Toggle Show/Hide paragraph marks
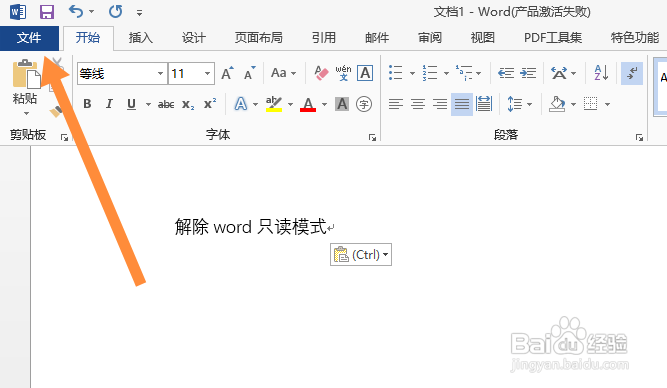The height and width of the screenshot is (388, 667). click(x=632, y=73)
